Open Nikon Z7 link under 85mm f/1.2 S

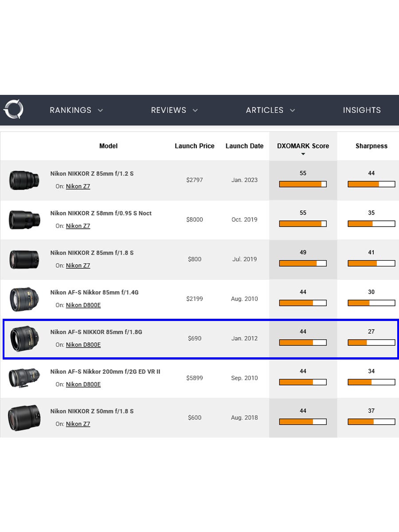pos(78,187)
